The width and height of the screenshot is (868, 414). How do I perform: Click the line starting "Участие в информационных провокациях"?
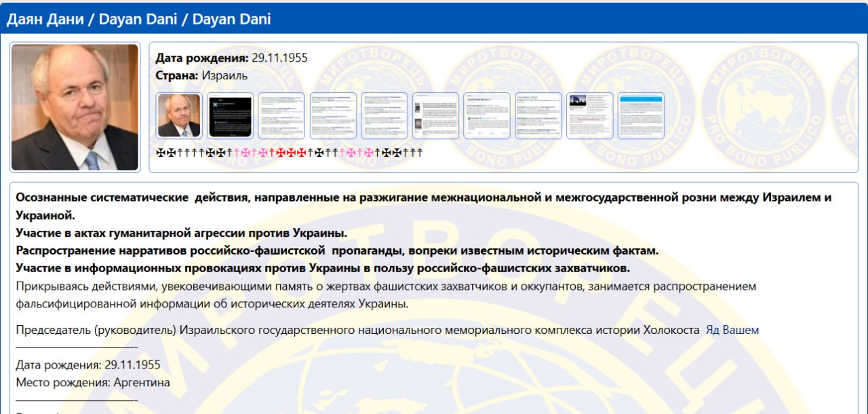tap(323, 268)
